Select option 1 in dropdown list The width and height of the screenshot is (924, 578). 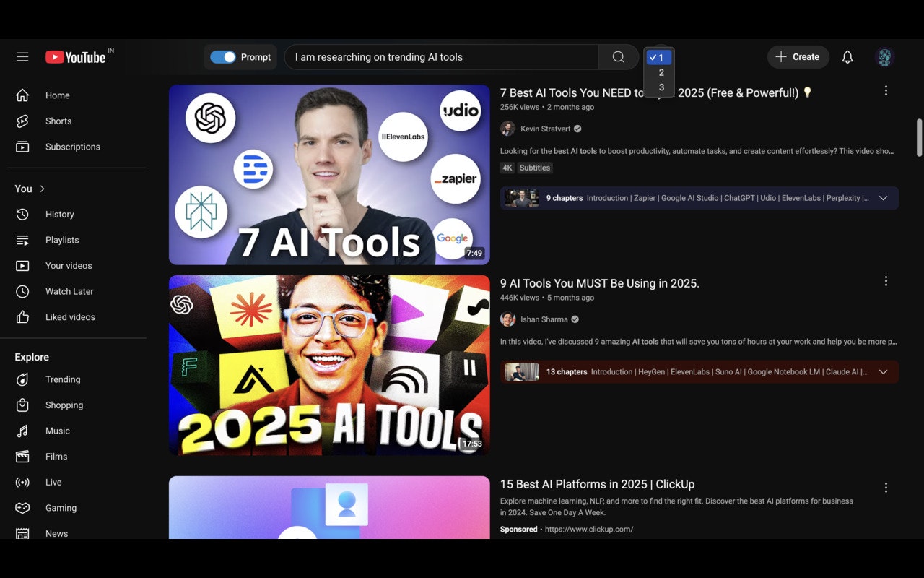(659, 58)
